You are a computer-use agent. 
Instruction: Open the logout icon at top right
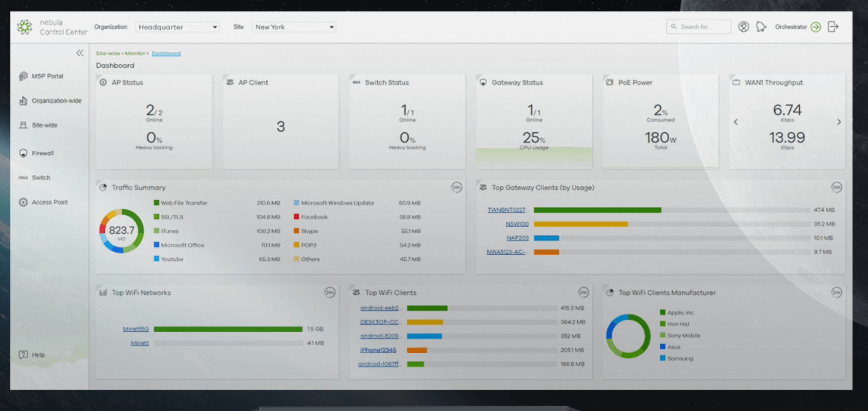point(833,27)
